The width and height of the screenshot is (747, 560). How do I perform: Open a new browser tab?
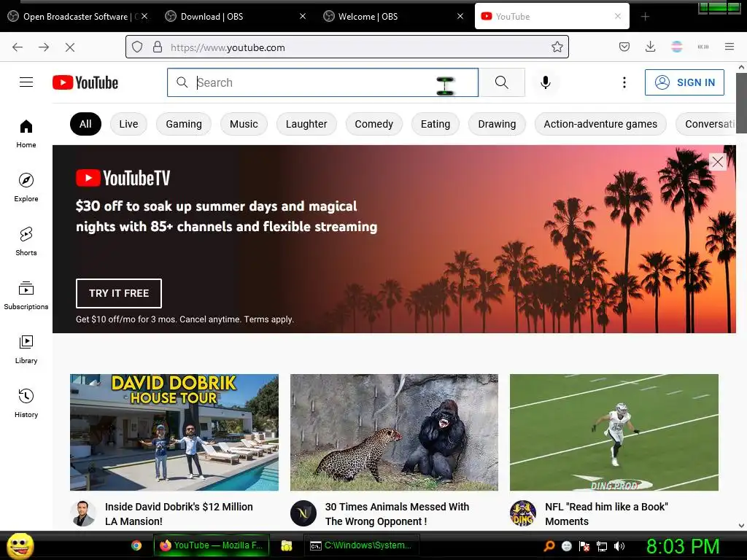coord(645,17)
